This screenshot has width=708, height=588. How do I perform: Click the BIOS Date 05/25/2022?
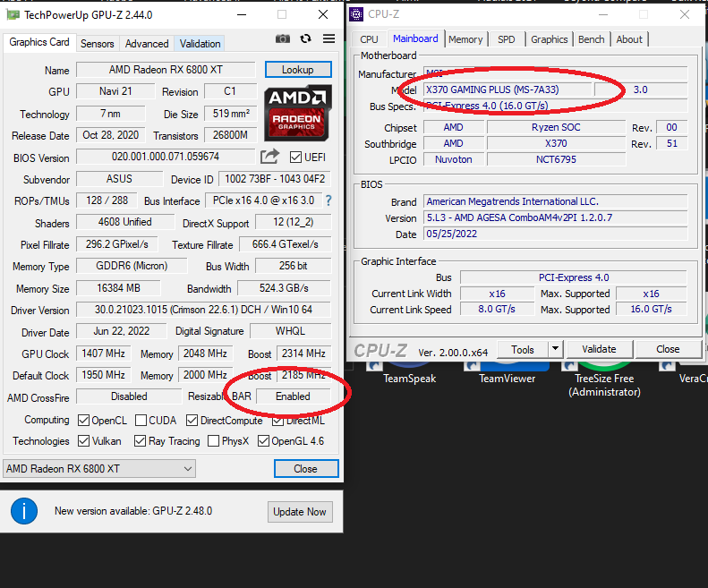pos(555,234)
